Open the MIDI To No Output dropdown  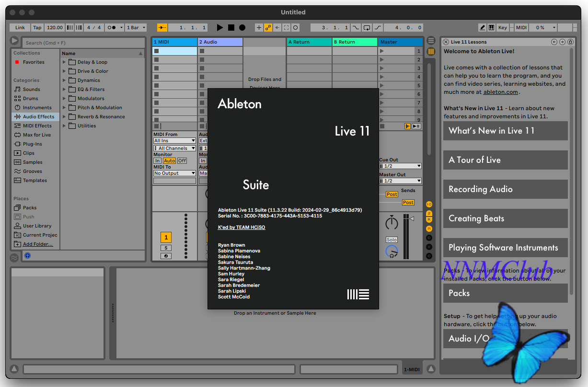point(174,173)
